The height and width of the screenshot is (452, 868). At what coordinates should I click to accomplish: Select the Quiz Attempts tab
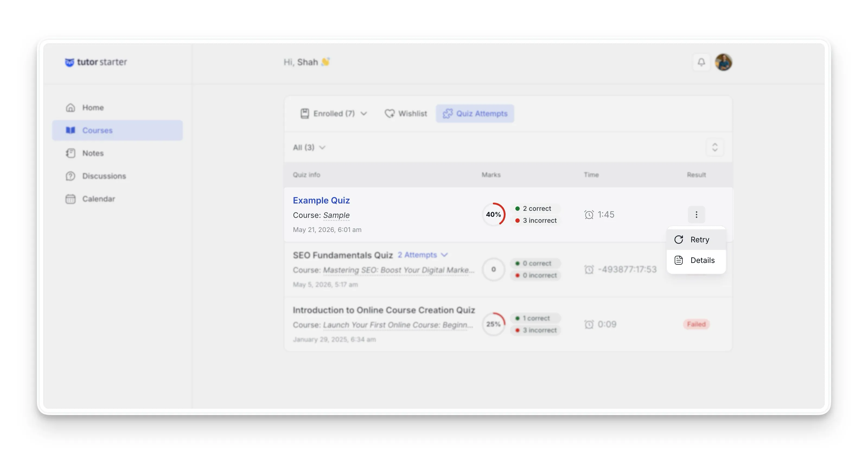click(x=475, y=113)
